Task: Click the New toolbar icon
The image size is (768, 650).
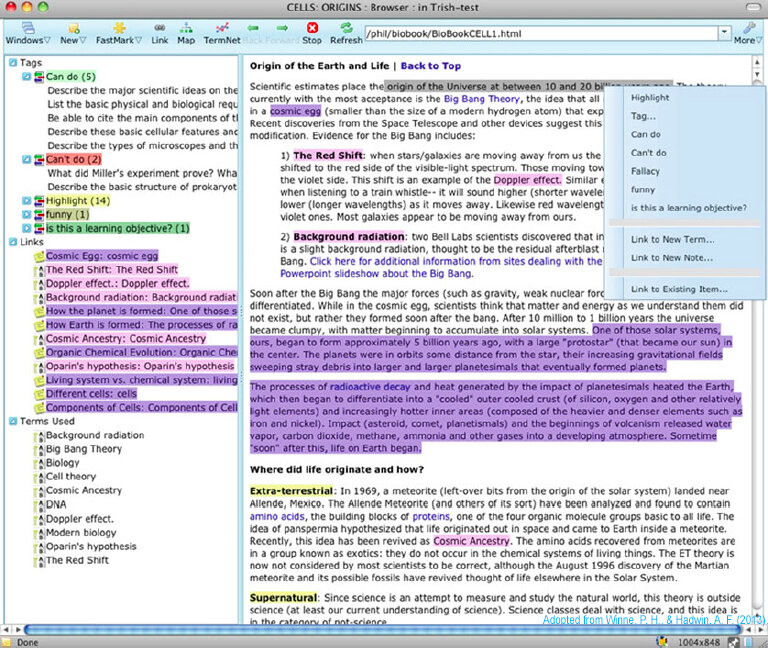Action: tap(73, 33)
